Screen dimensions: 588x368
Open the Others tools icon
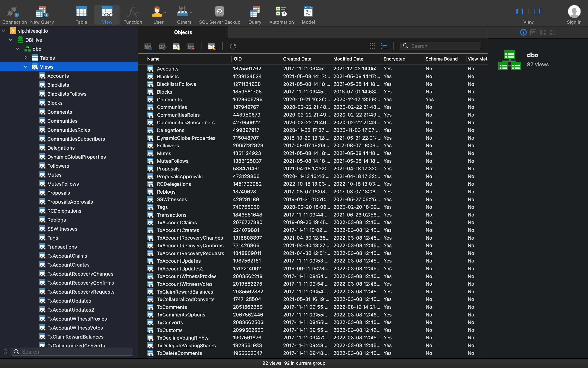182,12
